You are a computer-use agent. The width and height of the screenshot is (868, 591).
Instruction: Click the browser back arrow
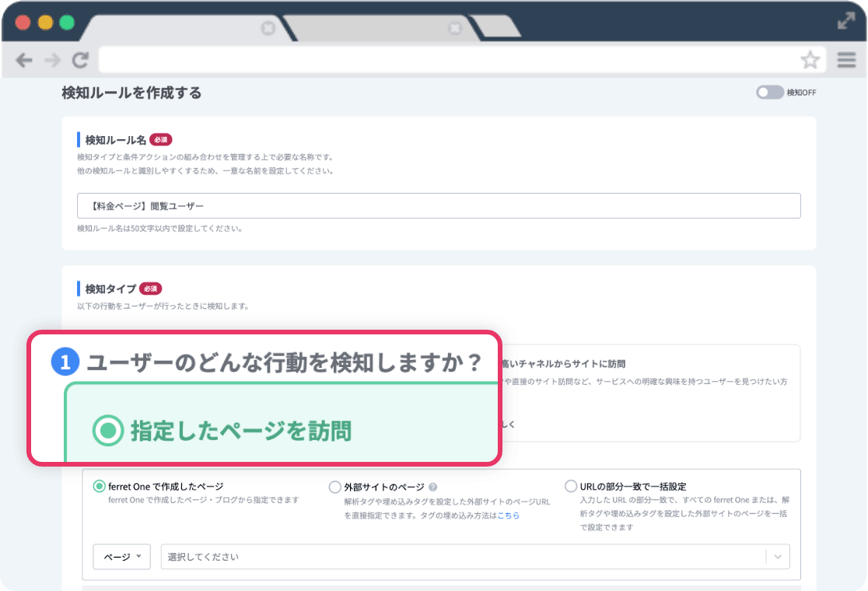(x=24, y=60)
